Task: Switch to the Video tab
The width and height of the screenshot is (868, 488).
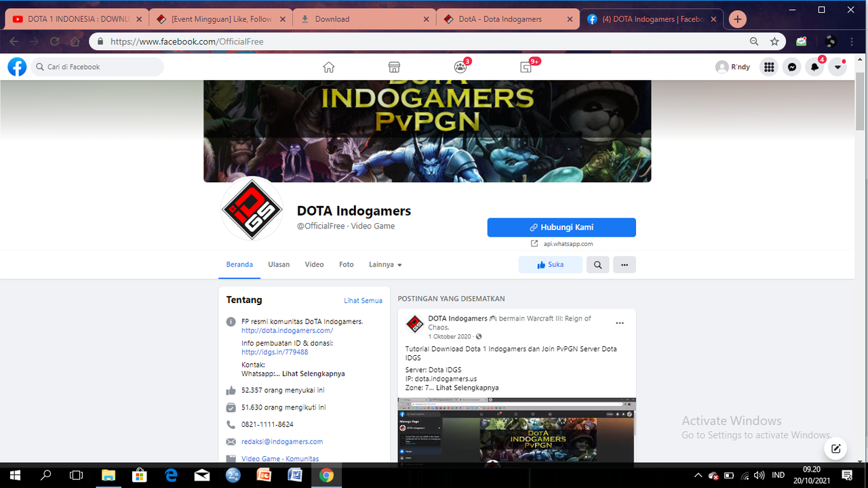Action: (x=314, y=264)
